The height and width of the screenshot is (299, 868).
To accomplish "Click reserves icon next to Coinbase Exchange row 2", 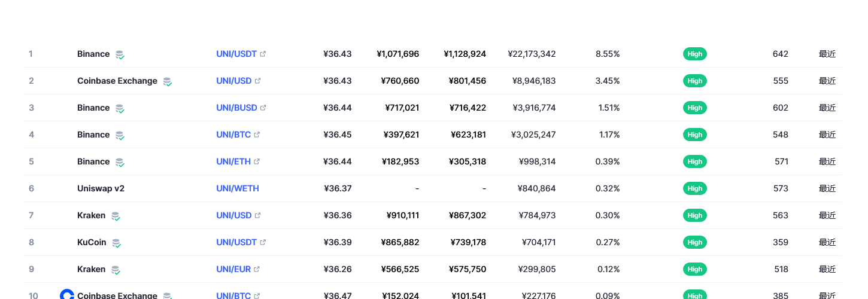I will click(x=168, y=81).
